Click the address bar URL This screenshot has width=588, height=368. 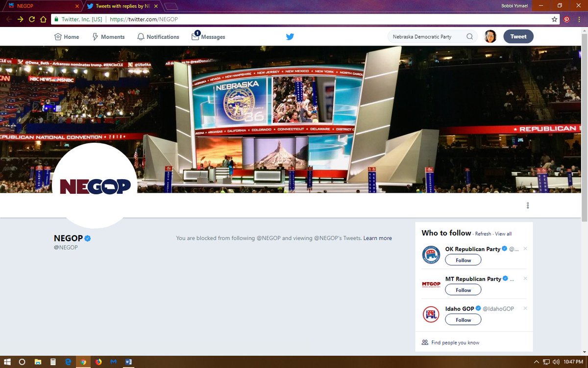tap(144, 19)
